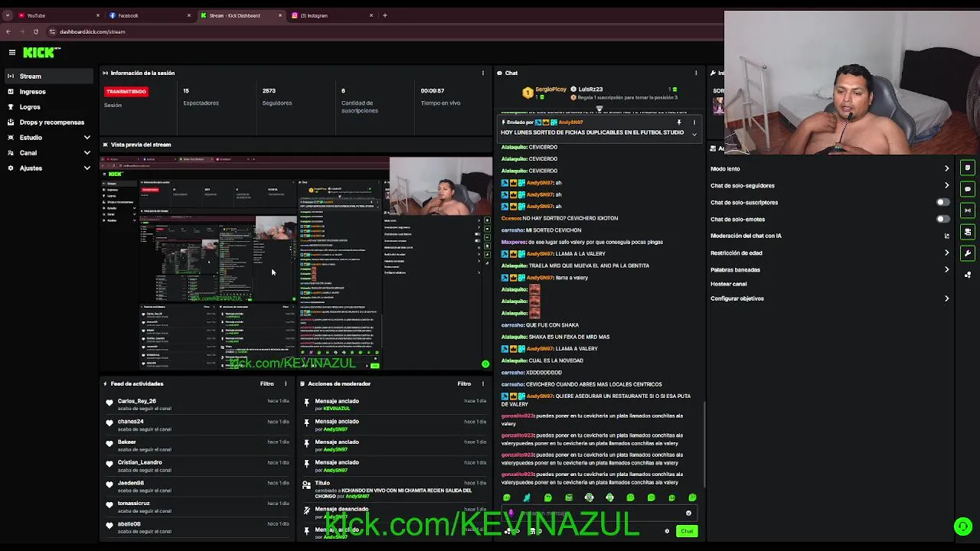Open the hamburger menu beside Kick logo
980x551 pixels.
[x=12, y=52]
